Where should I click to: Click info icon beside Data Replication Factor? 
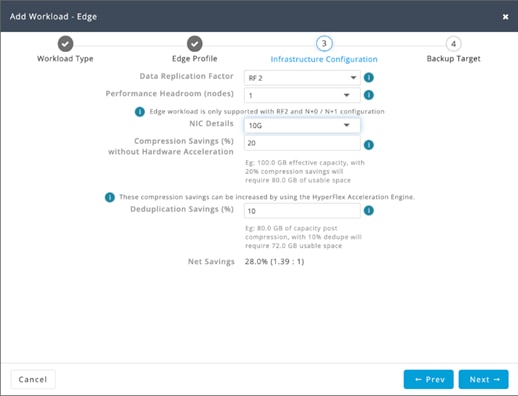click(x=368, y=78)
